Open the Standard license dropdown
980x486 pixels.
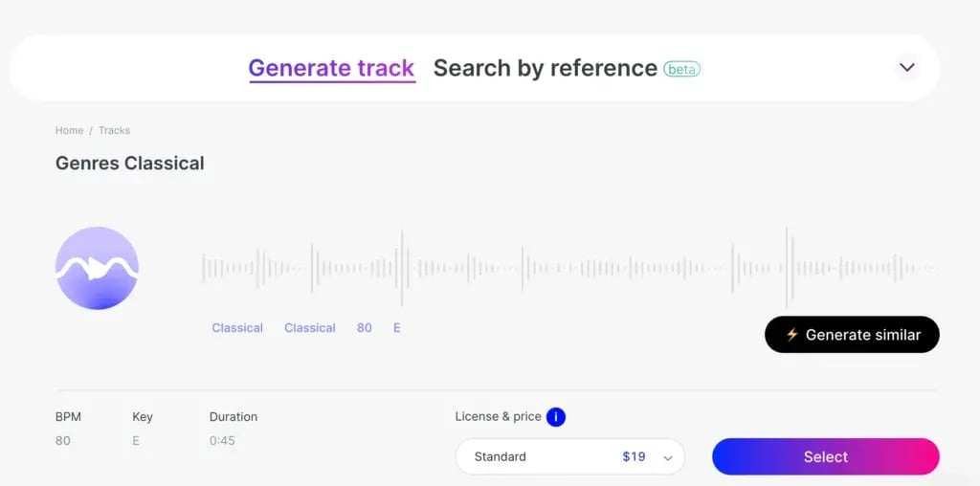pos(569,457)
